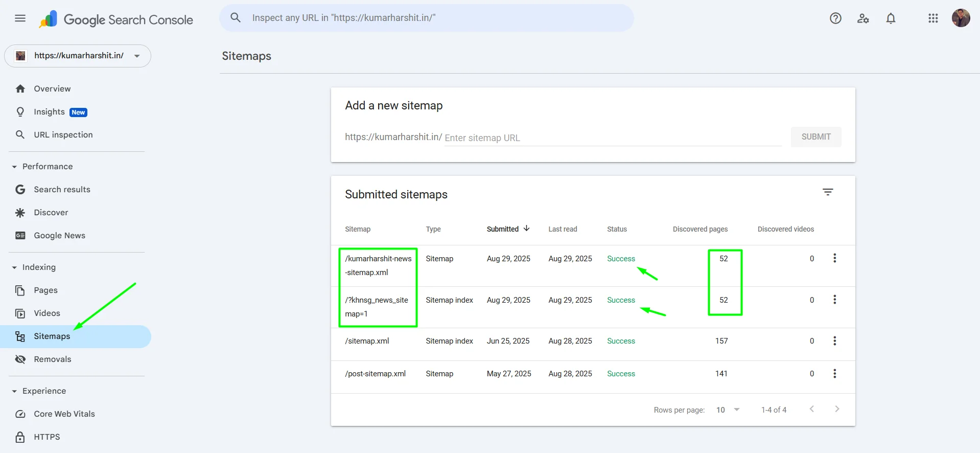Sort by the Sitemap column header
Viewport: 980px width, 453px height.
358,229
